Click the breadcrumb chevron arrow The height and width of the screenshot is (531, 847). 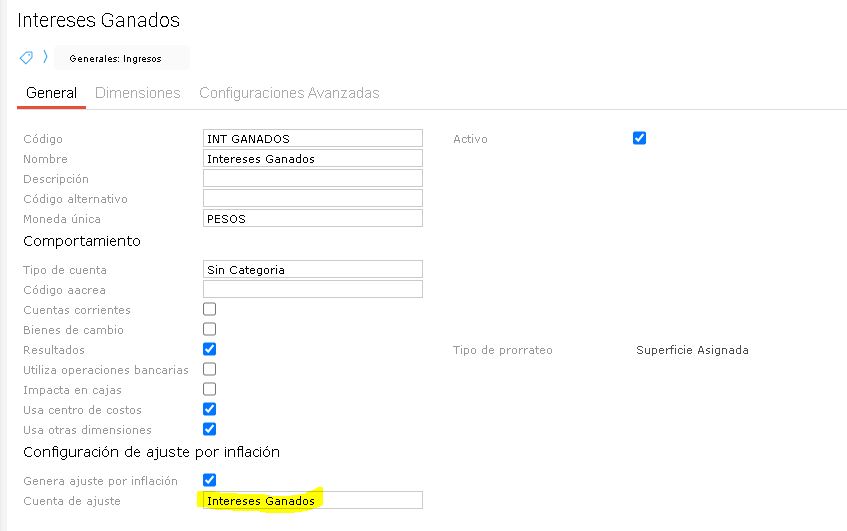45,57
